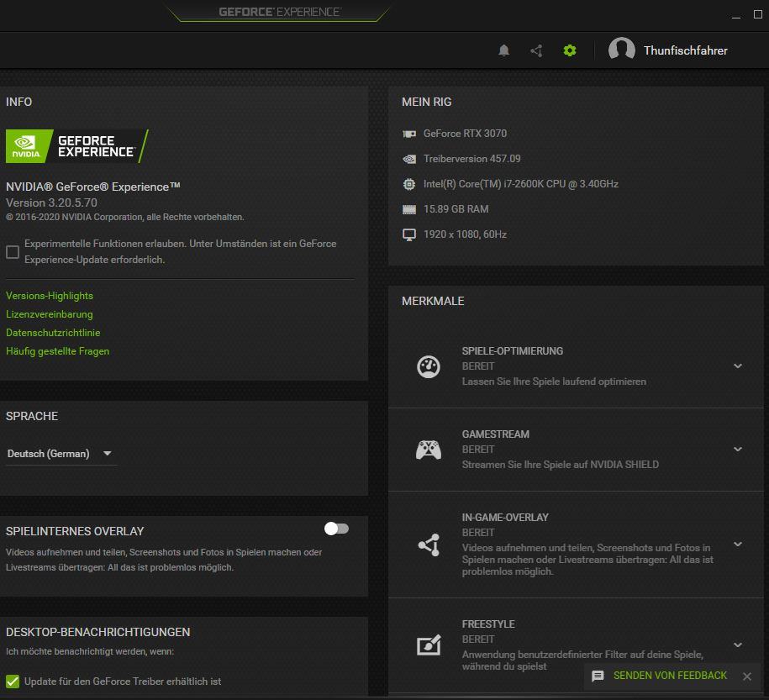Uncheck GeForce driver update notification
This screenshot has width=769, height=700.
(13, 682)
